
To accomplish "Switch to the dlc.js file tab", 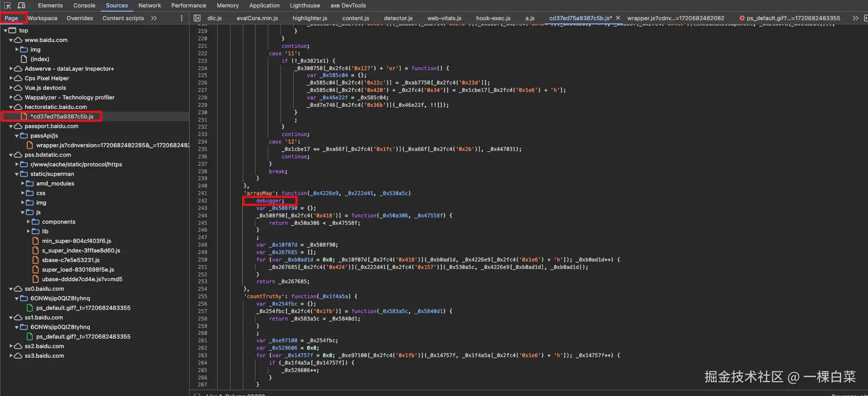I will tap(215, 18).
